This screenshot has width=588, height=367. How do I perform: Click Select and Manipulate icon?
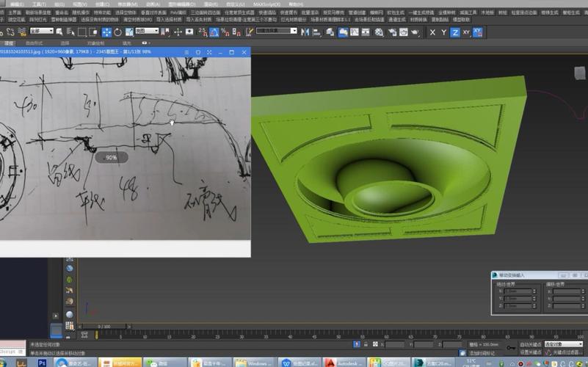178,32
